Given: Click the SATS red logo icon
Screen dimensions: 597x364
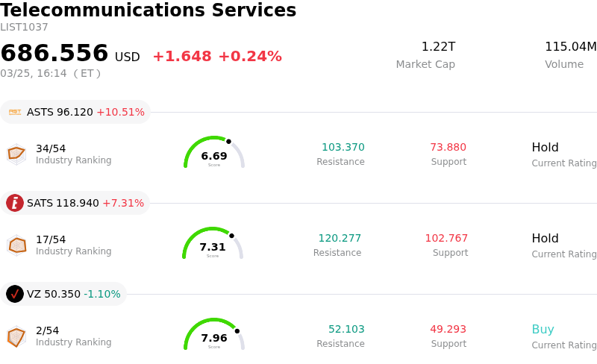Looking at the screenshot, I should click(15, 203).
